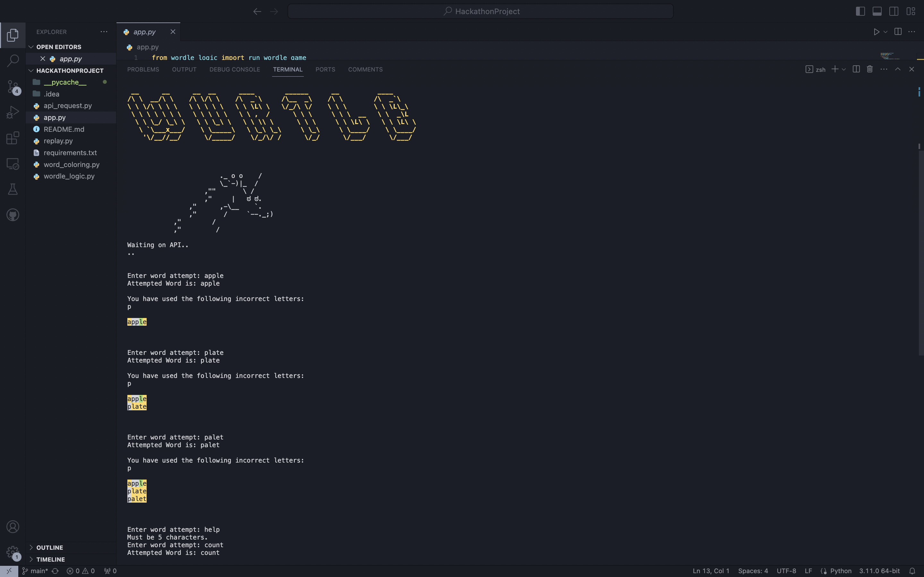This screenshot has height=577, width=924.
Task: Open the Search view in activity bar
Action: tap(13, 60)
